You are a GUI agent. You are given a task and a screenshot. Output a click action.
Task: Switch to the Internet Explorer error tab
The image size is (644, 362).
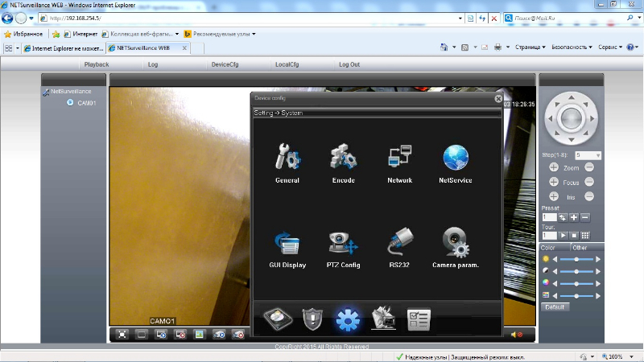[x=64, y=48]
